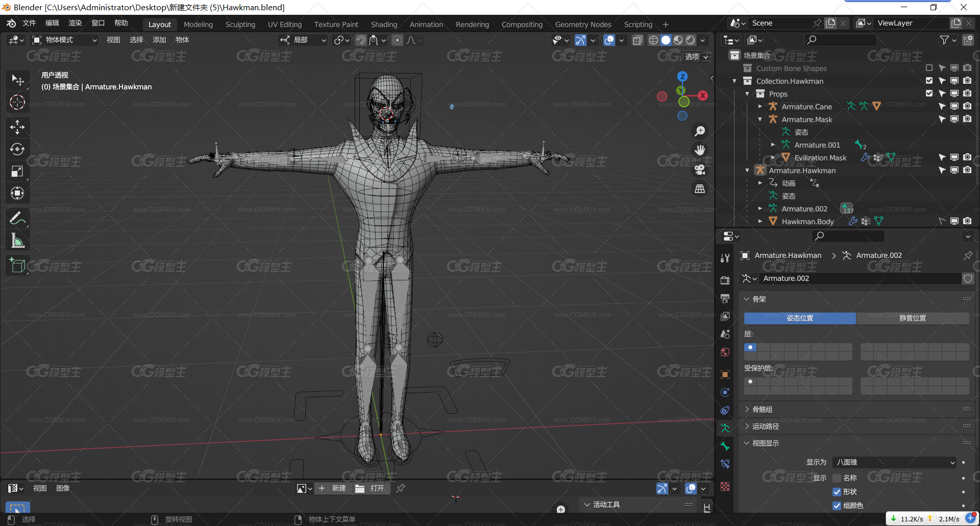The image size is (980, 526).
Task: Select the Add Cube tool
Action: click(17, 266)
